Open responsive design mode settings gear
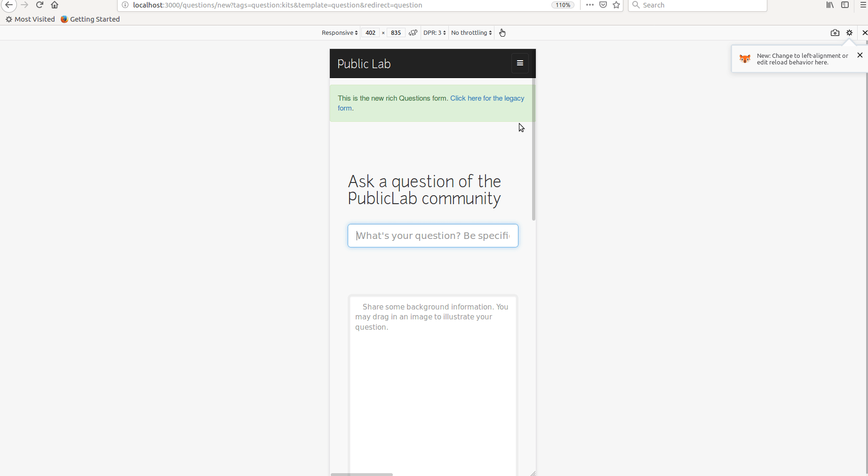Image resolution: width=868 pixels, height=476 pixels. coord(850,33)
